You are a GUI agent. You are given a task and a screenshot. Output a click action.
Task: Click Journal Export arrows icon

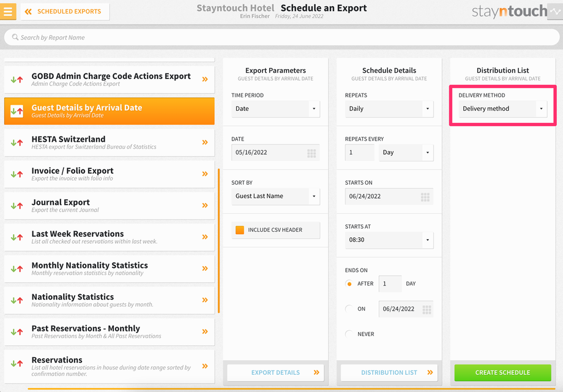click(17, 206)
